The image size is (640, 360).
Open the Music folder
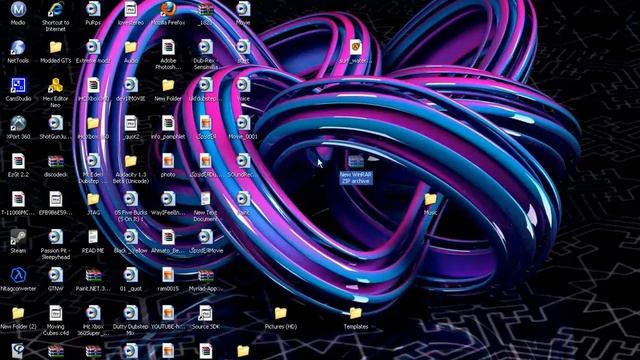point(431,199)
